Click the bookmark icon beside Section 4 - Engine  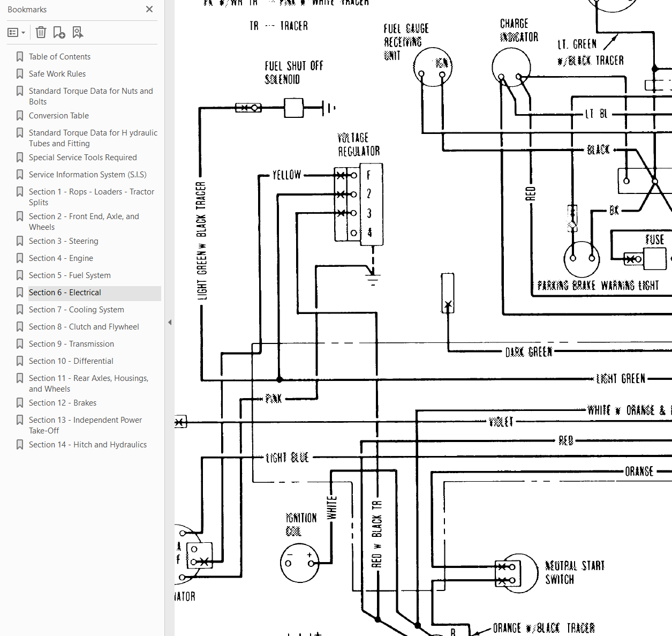(20, 258)
